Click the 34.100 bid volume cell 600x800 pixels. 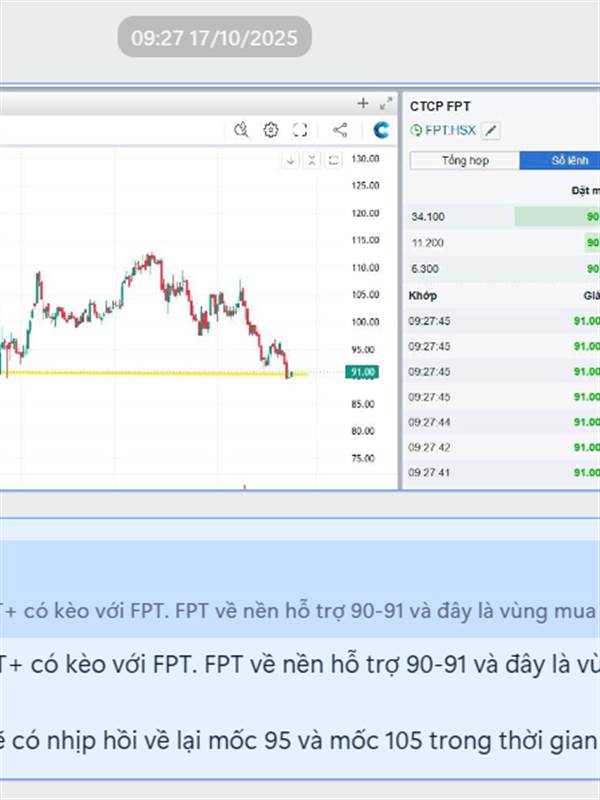pos(428,217)
